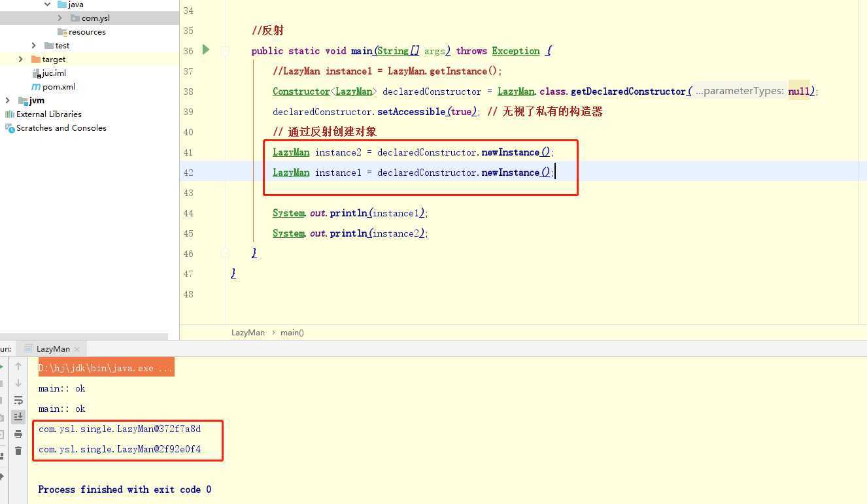Click line number 43 in gutter
The width and height of the screenshot is (867, 504).
point(188,193)
